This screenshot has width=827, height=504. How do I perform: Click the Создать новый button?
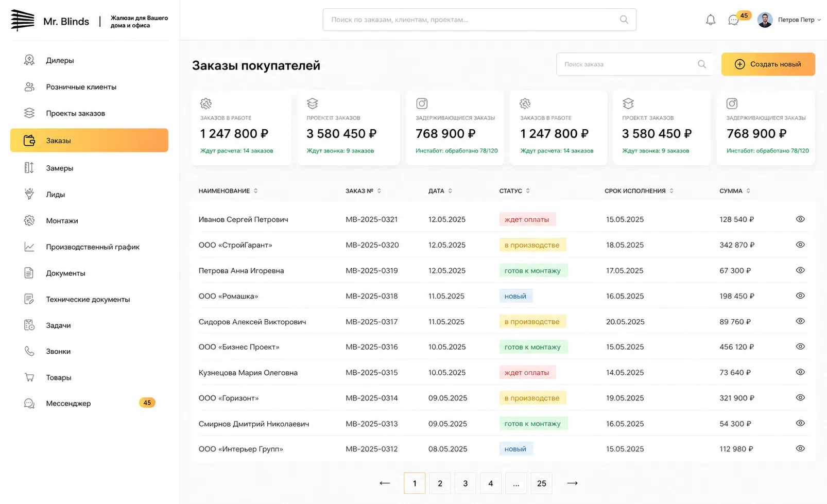[768, 64]
